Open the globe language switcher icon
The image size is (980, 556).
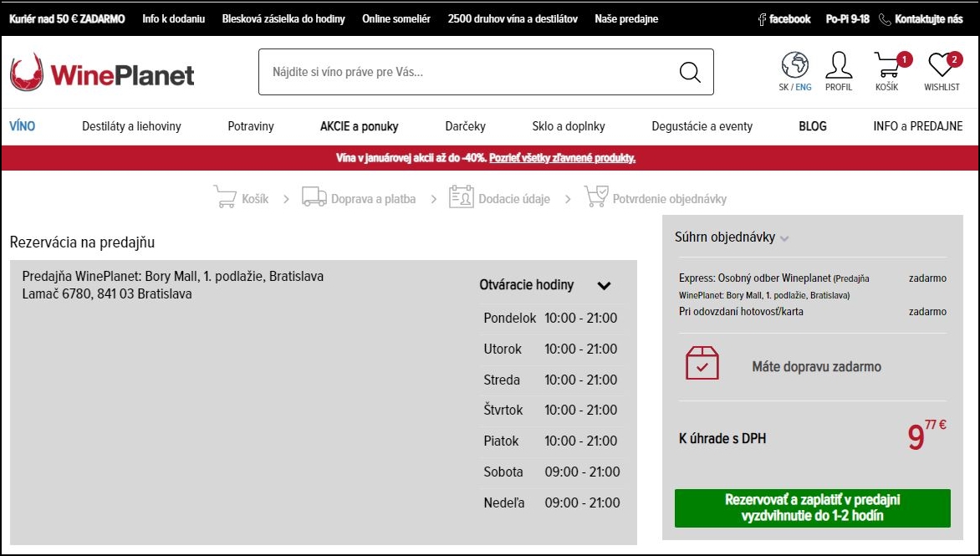click(794, 64)
